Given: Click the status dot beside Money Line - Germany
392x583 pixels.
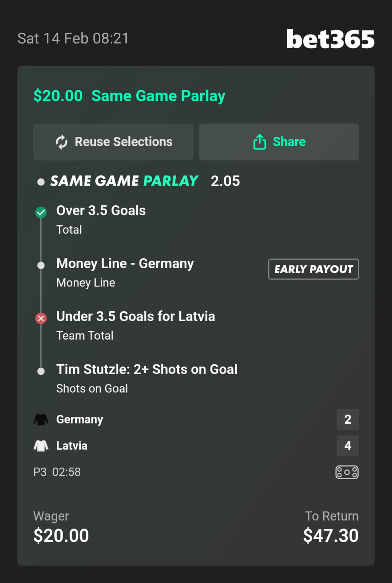Looking at the screenshot, I should (41, 265).
